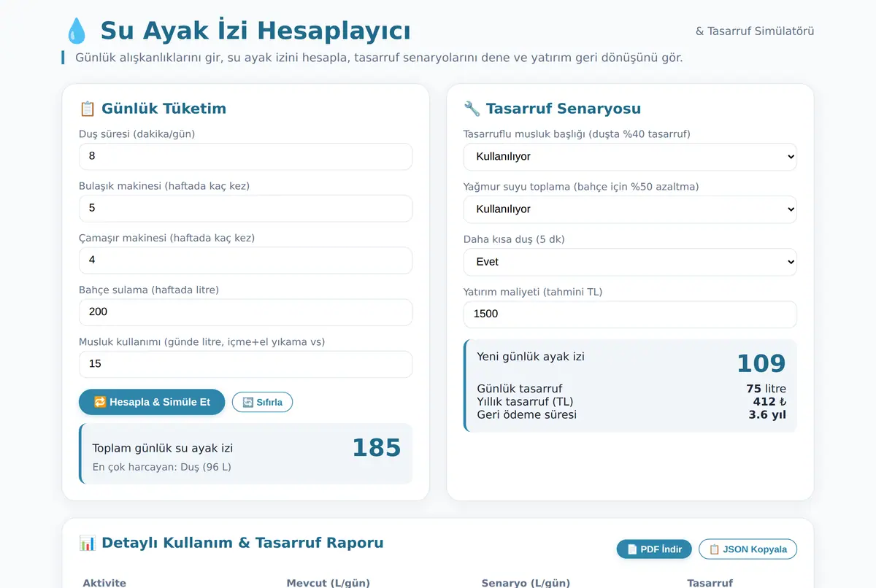Click the Tasarruf column header
This screenshot has height=588, width=876.
(710, 583)
